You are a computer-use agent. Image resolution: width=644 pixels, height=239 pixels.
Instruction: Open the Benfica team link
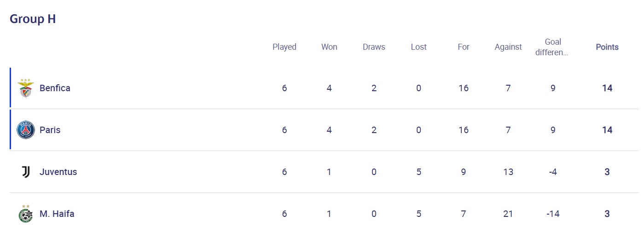55,88
